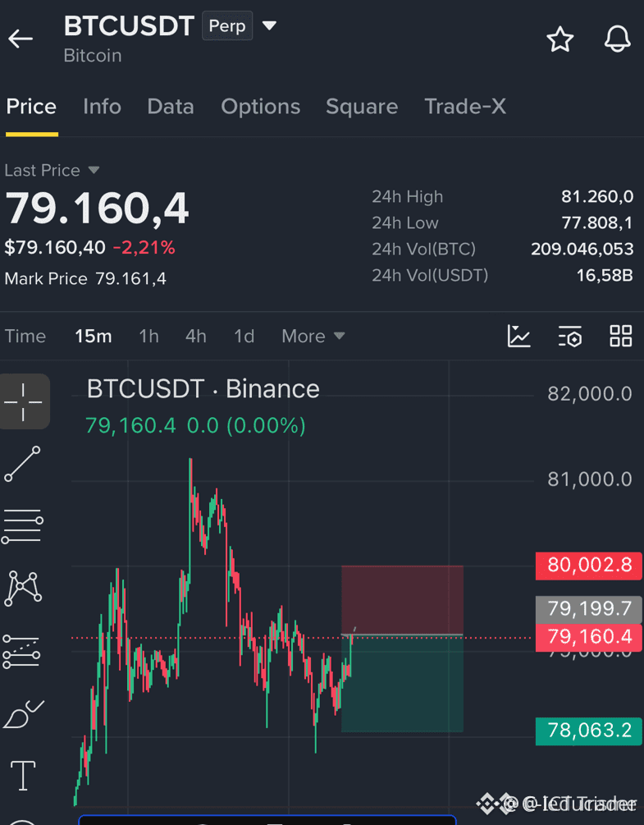
Task: Click the 24h Vol(USDT) value 16,58B
Action: coord(605,275)
